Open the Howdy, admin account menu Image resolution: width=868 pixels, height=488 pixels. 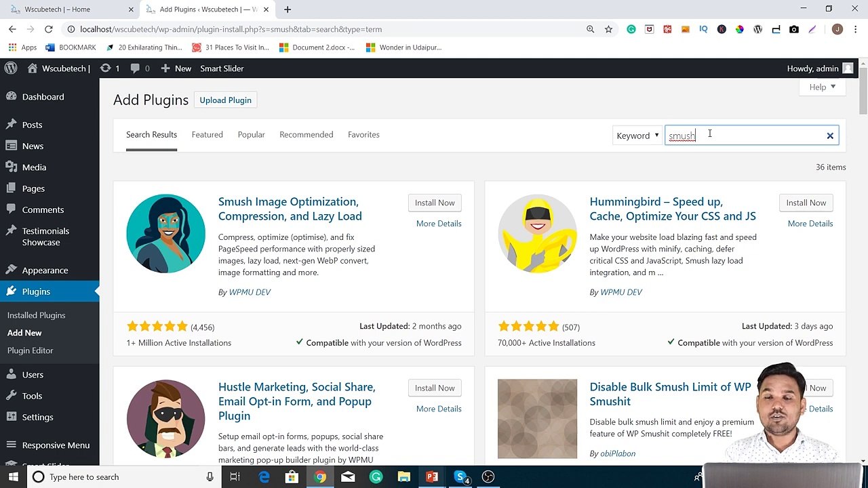point(820,68)
